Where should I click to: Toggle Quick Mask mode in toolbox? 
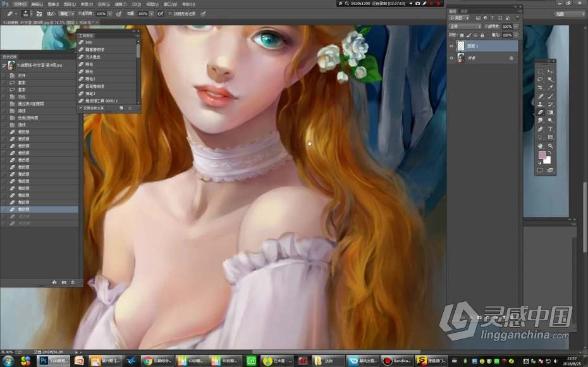(541, 170)
